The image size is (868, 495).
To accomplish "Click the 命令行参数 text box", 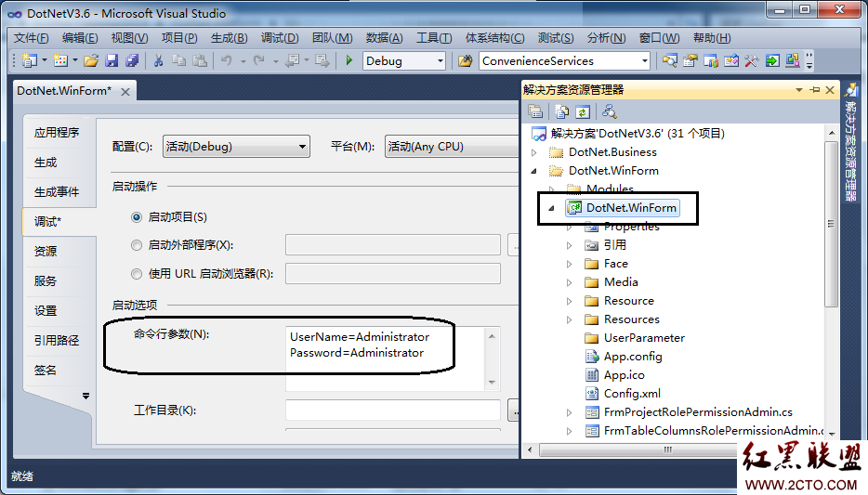I will 386,358.
